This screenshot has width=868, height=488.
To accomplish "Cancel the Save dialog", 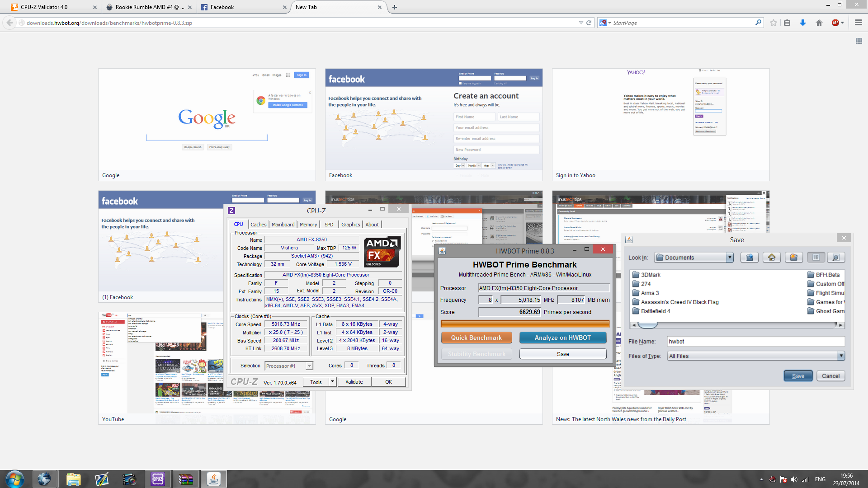I will (x=830, y=376).
